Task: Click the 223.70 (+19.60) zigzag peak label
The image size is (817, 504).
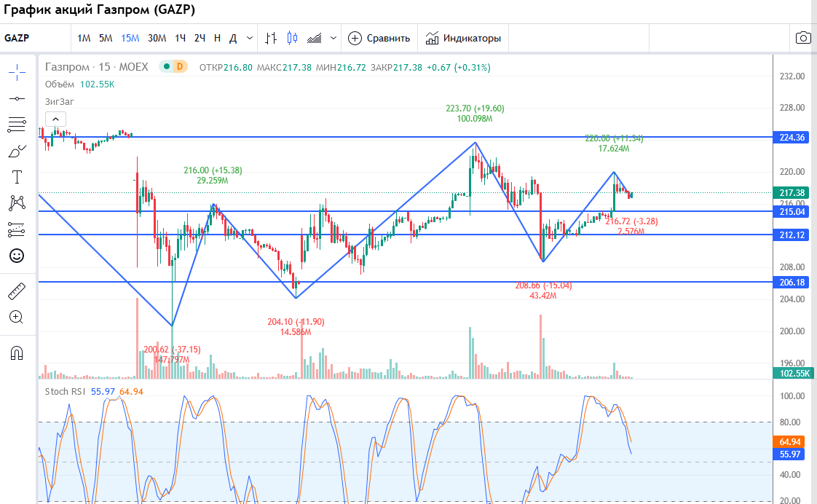Action: [475, 109]
